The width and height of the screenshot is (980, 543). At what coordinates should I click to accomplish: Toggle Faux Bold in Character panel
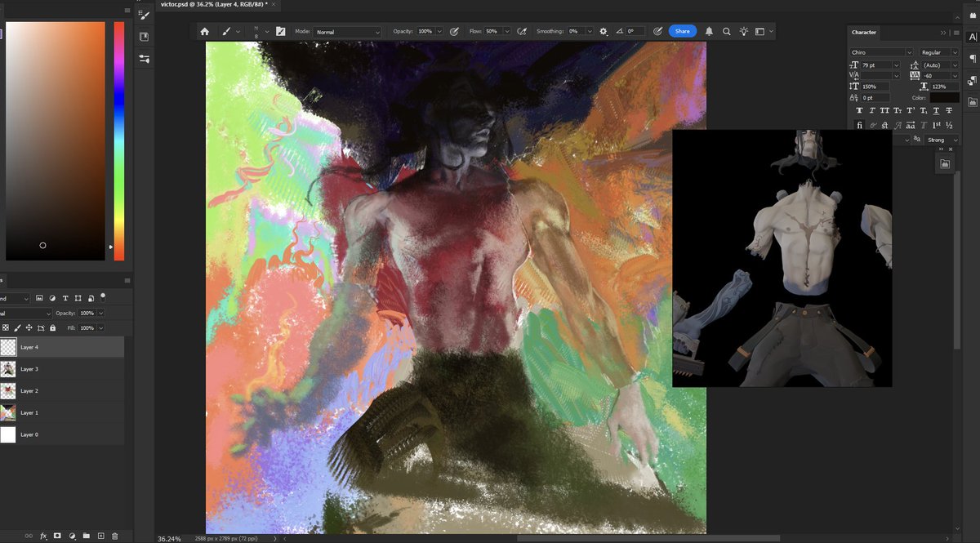860,110
